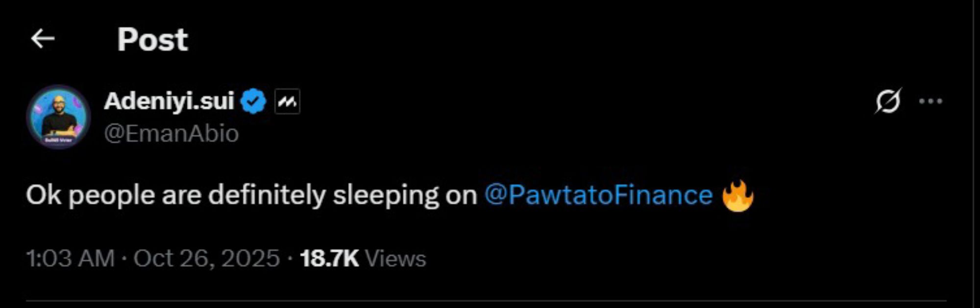Click the word "definitely" in the post

(267, 195)
